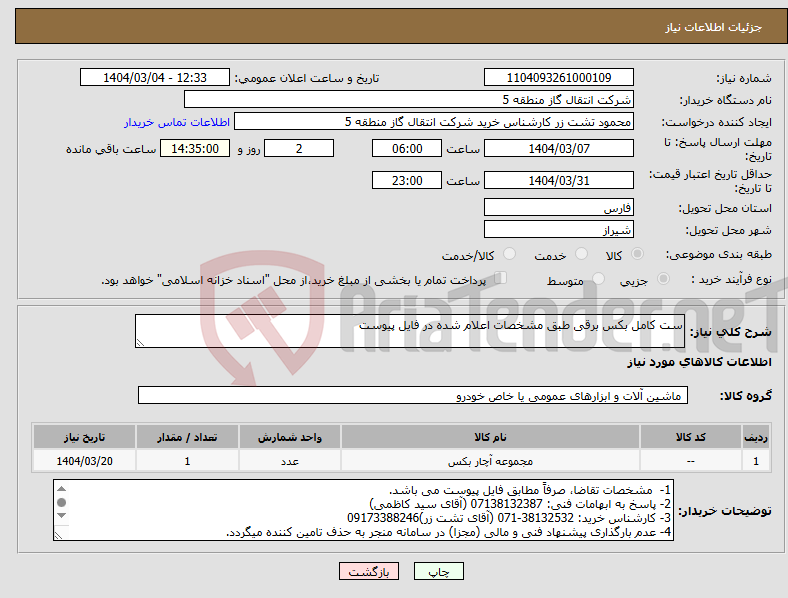The height and width of the screenshot is (598, 788).
Task: Select the جزیی purchase type radio
Action: pos(663,278)
